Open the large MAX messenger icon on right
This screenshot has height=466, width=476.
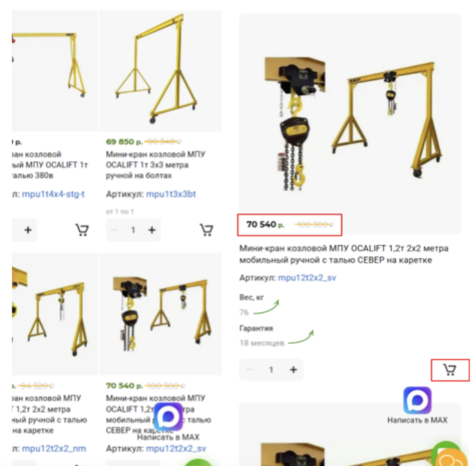[417, 400]
